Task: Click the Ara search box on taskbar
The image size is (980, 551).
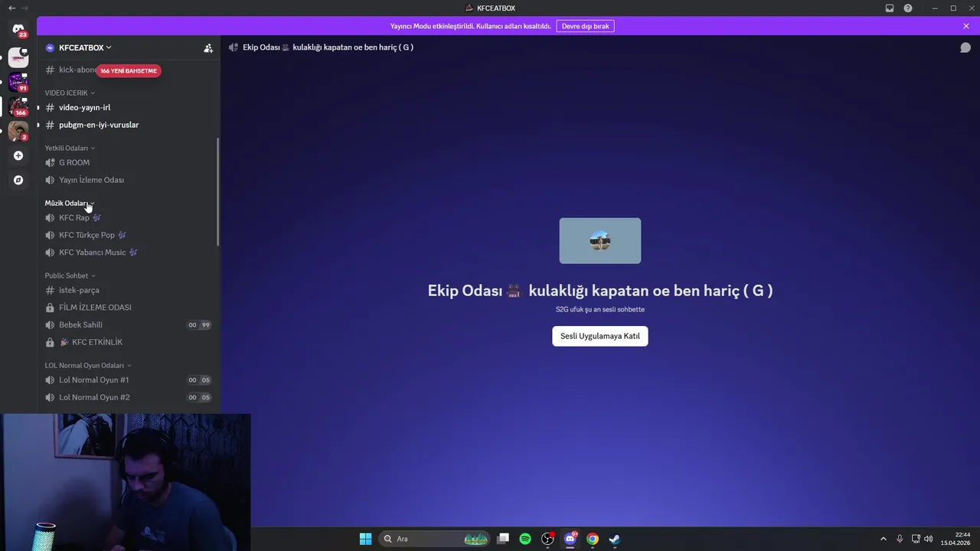Action: coord(435,539)
